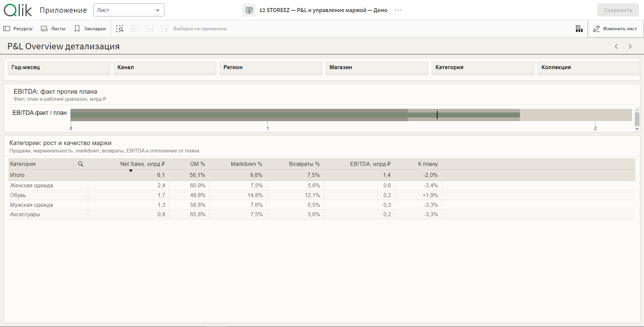Click the clear all selections icon
This screenshot has height=327, width=644.
(165, 29)
